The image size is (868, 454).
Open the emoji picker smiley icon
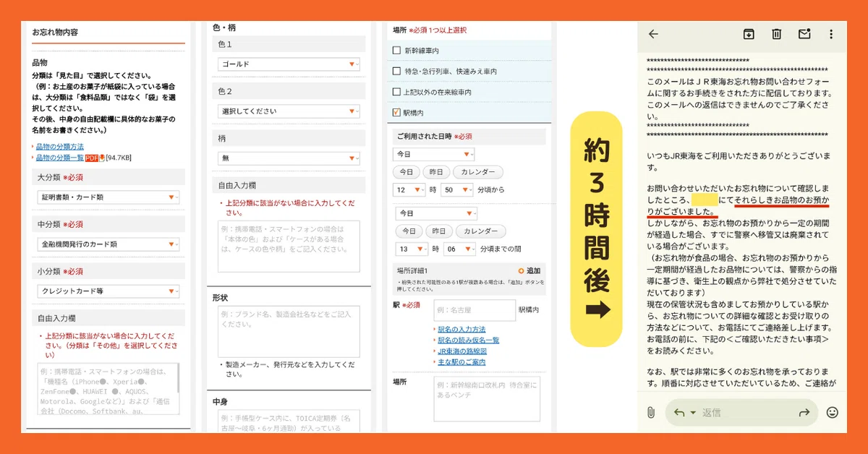click(x=833, y=412)
